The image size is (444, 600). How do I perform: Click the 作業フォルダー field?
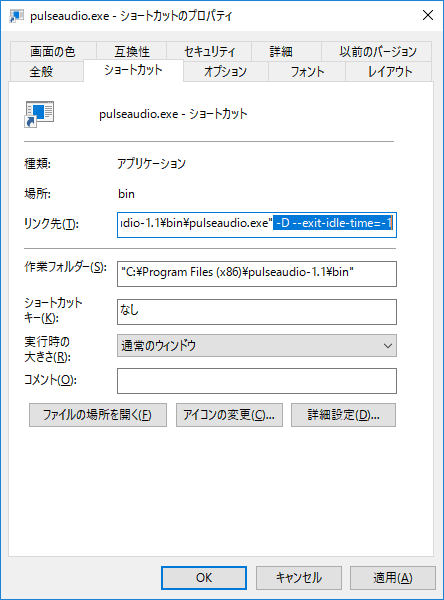coord(257,274)
